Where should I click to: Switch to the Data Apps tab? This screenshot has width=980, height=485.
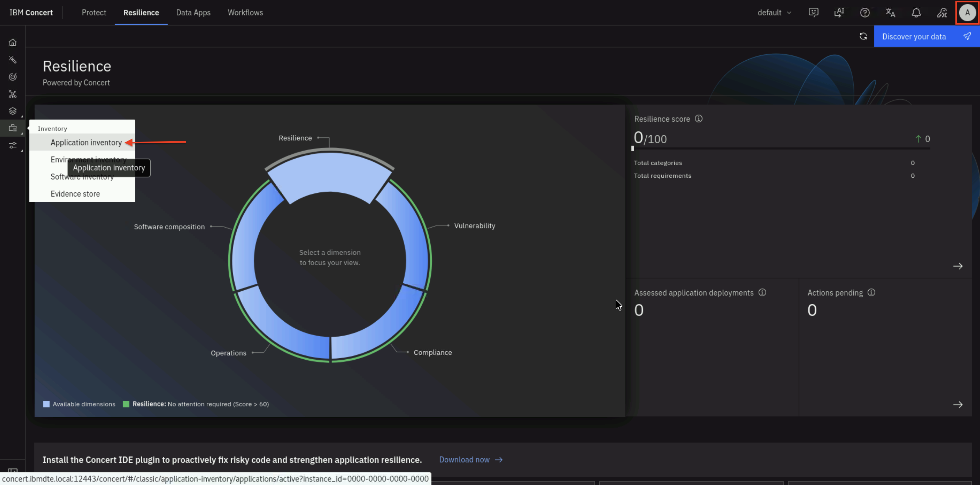click(193, 12)
